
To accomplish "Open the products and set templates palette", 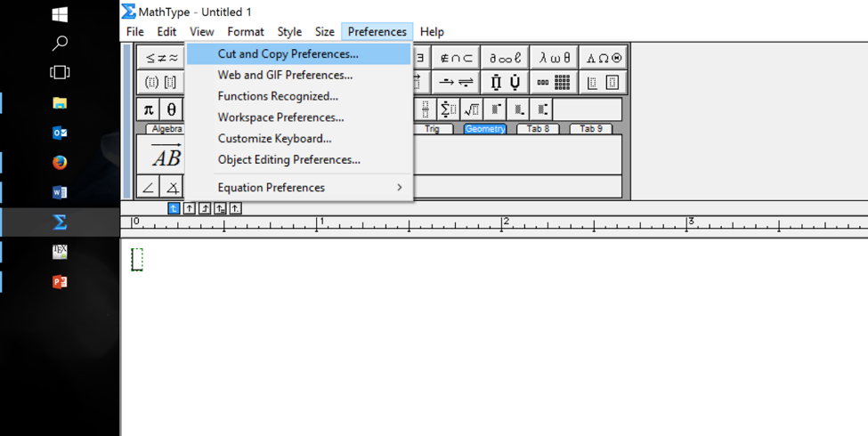I will tap(505, 83).
